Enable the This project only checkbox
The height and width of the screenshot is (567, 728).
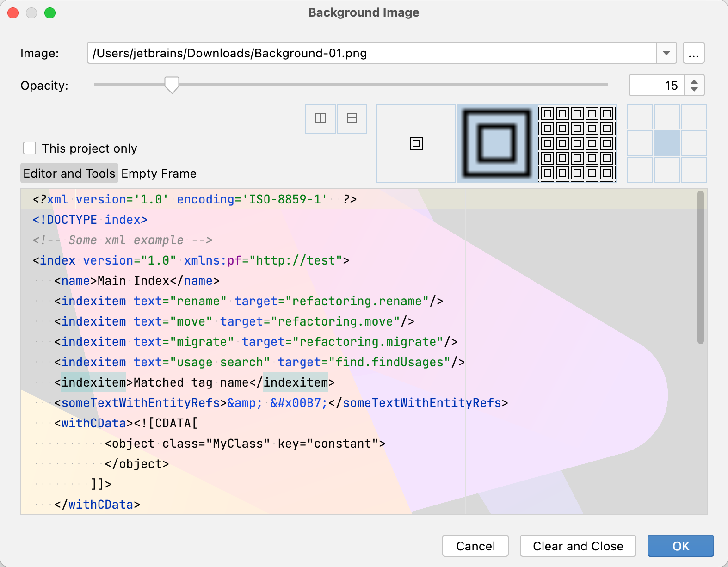(x=30, y=148)
